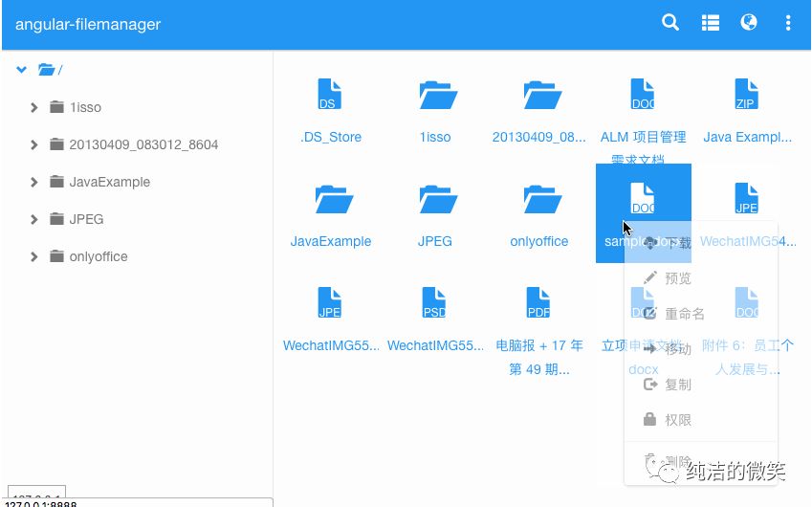
Task: Open the language globe icon
Action: (x=748, y=22)
